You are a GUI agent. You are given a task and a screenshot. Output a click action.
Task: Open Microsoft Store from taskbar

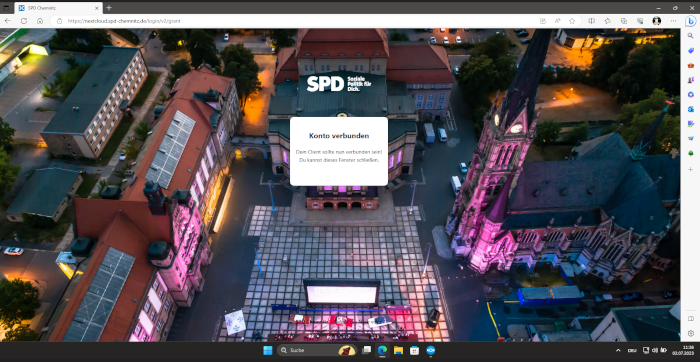click(414, 350)
